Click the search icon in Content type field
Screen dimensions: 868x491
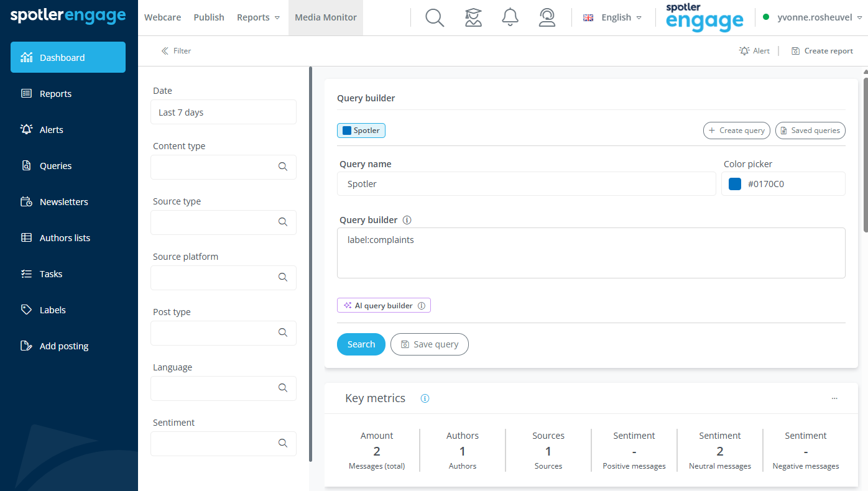[283, 167]
